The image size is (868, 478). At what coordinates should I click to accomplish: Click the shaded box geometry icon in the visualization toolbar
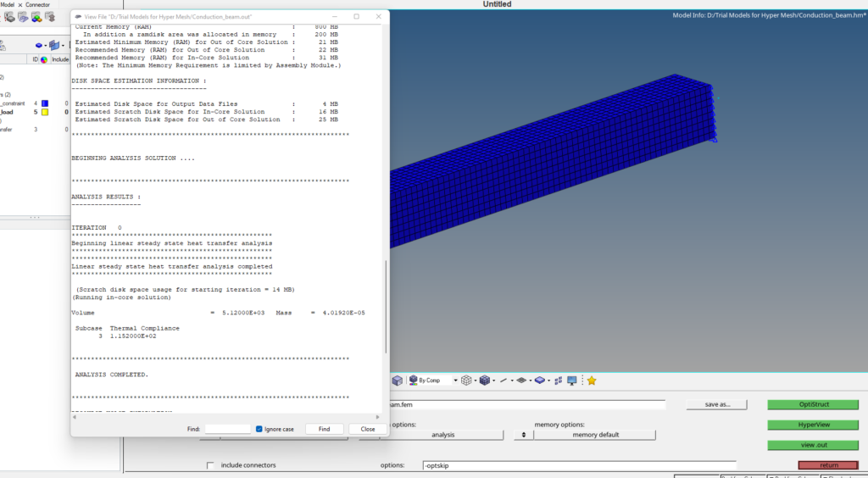[397, 381]
